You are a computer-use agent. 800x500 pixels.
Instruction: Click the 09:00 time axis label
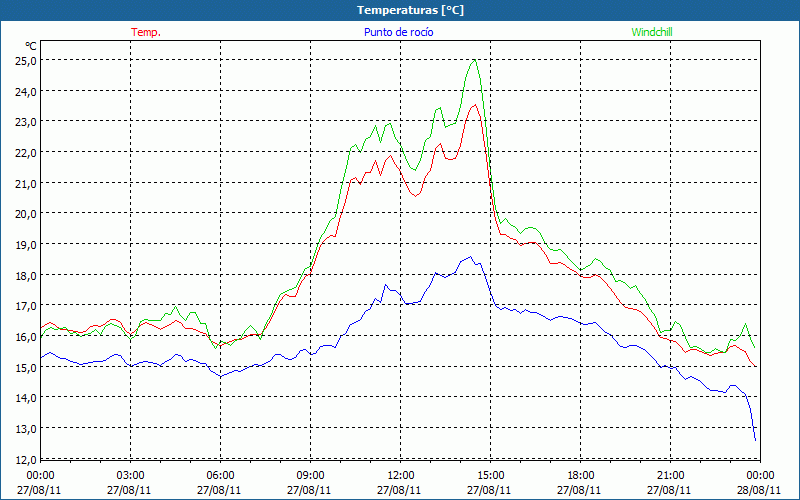310,476
